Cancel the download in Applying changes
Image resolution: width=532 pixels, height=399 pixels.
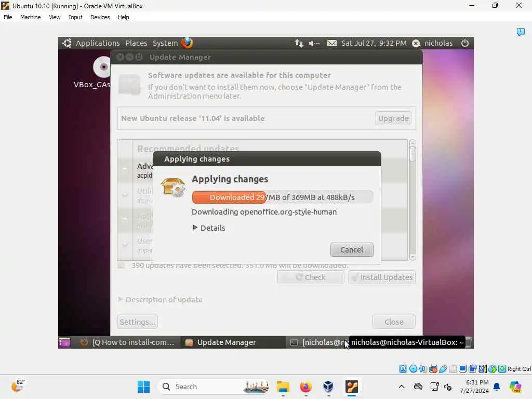(x=352, y=250)
